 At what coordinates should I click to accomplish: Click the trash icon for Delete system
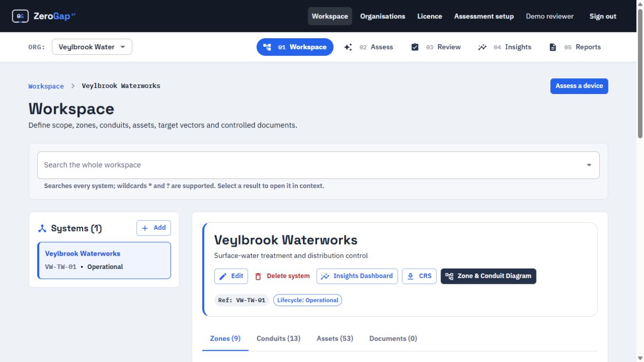coord(258,277)
